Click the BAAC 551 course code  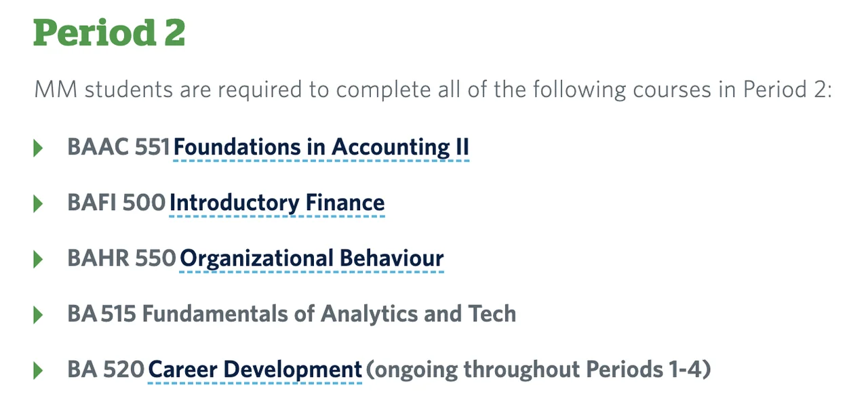tap(119, 147)
